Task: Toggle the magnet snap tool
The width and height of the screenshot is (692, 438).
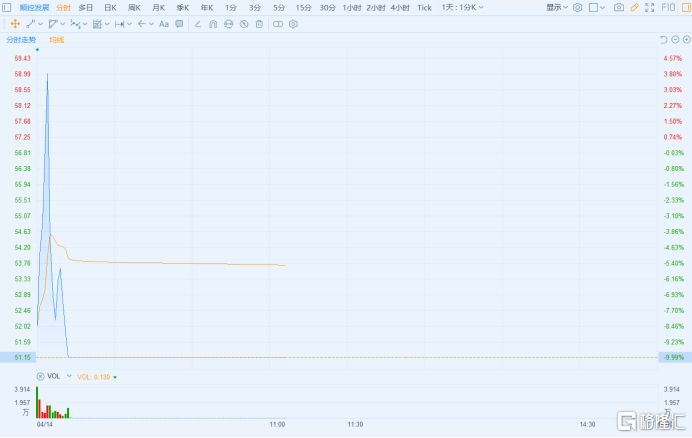Action: pos(213,24)
